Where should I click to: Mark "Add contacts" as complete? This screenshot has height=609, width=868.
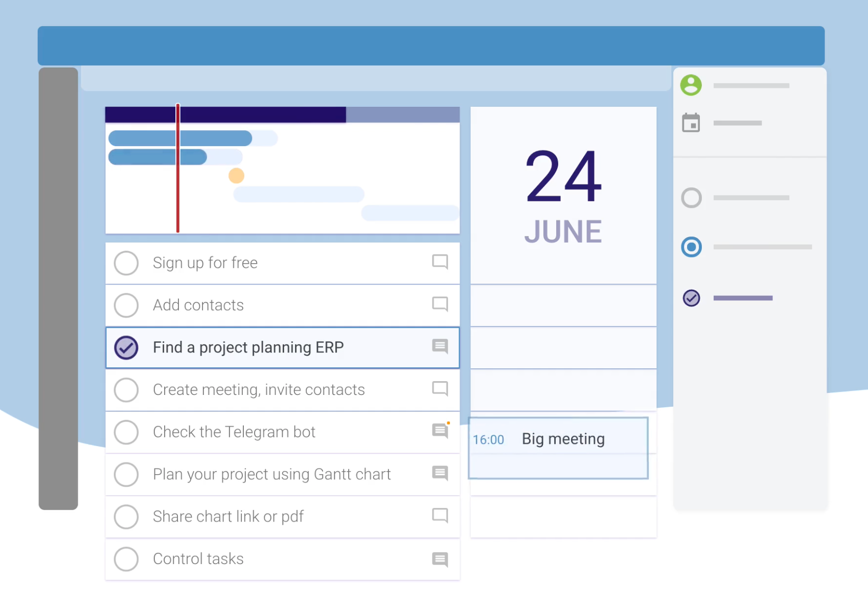pyautogui.click(x=126, y=305)
